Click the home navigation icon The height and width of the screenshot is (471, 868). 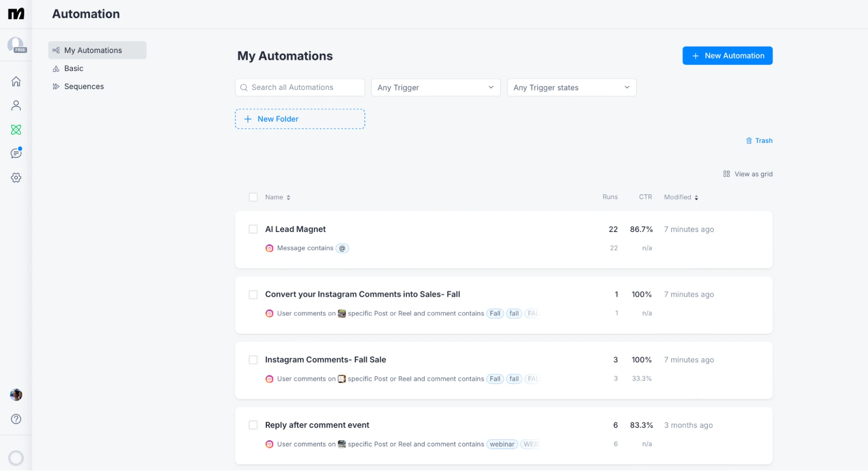(x=16, y=81)
